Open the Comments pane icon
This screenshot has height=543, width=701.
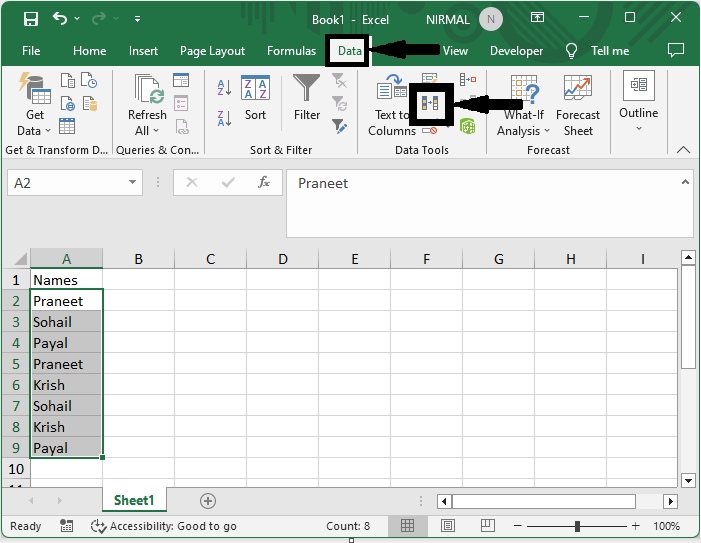pyautogui.click(x=676, y=50)
